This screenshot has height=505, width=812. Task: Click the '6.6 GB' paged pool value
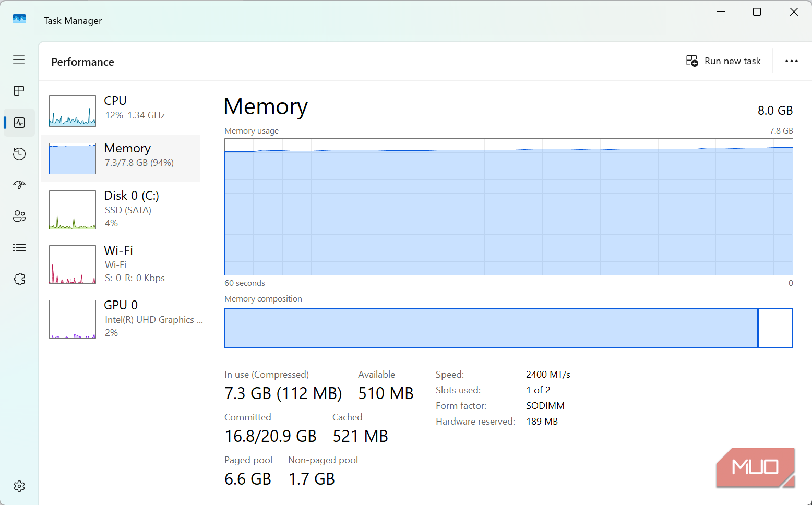248,479
